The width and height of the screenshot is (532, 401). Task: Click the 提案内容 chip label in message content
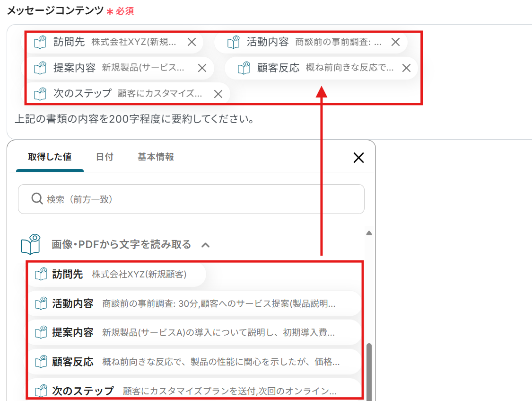point(74,68)
